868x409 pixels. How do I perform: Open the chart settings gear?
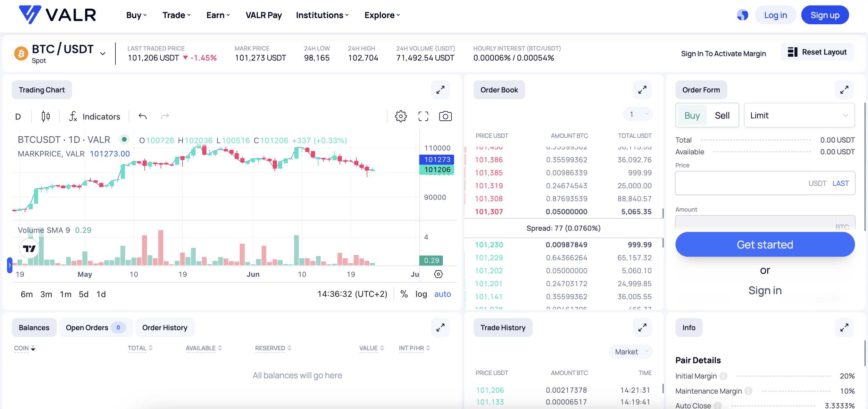(401, 116)
